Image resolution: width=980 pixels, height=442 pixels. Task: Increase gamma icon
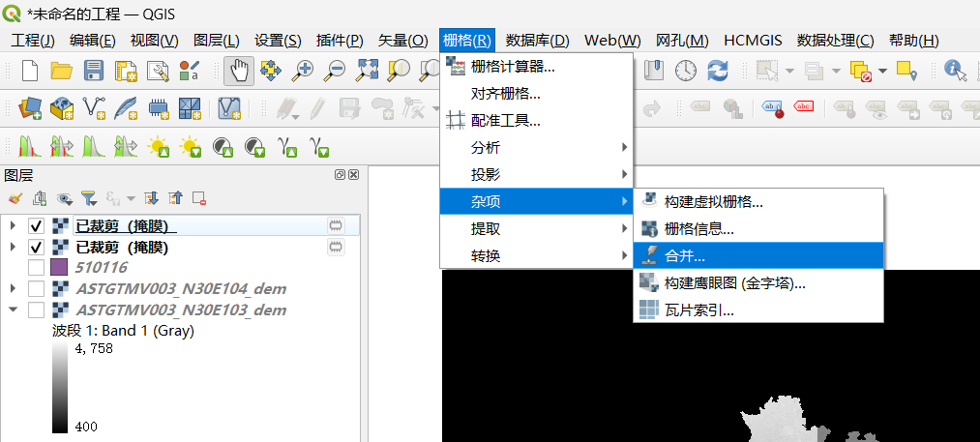pos(287,147)
